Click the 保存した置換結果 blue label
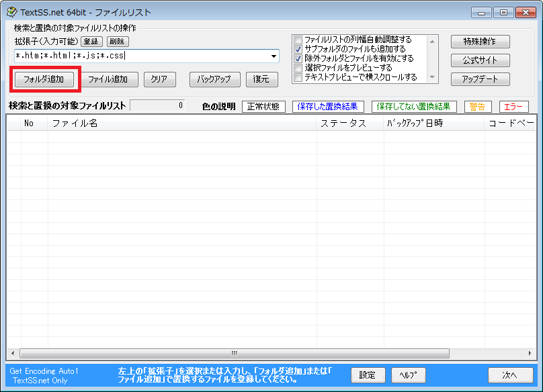The image size is (543, 392). coord(328,107)
